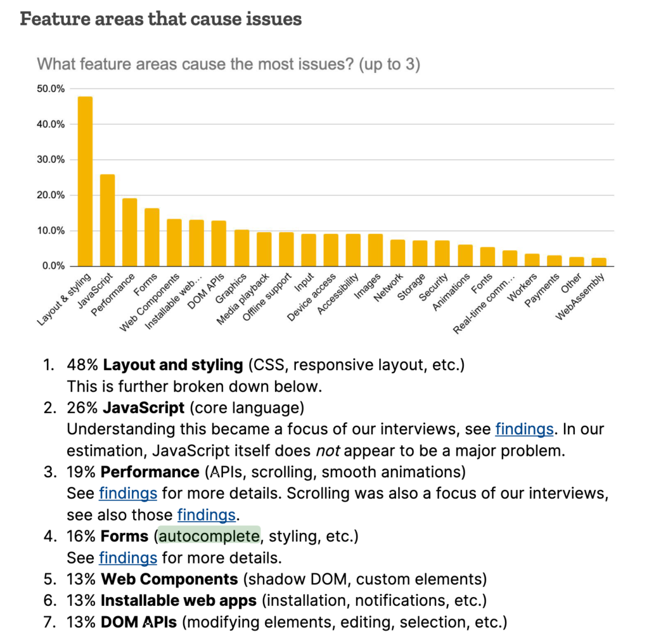Viewport: 649px width, 644px height.
Task: Click the 50.0% y-axis label
Action: pos(51,89)
